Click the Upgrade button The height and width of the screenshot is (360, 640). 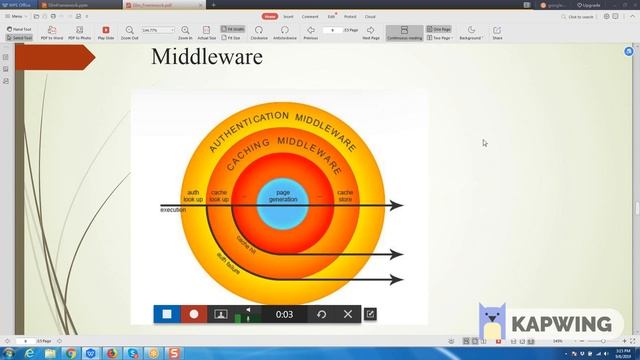(x=589, y=5)
